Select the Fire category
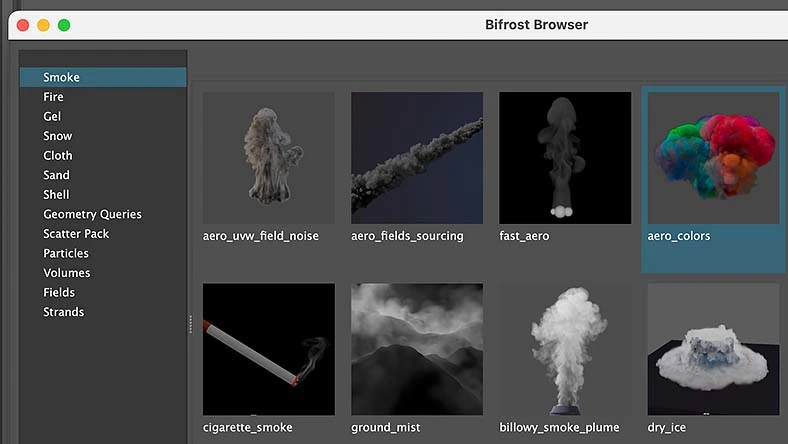The height and width of the screenshot is (444, 788). 103,97
